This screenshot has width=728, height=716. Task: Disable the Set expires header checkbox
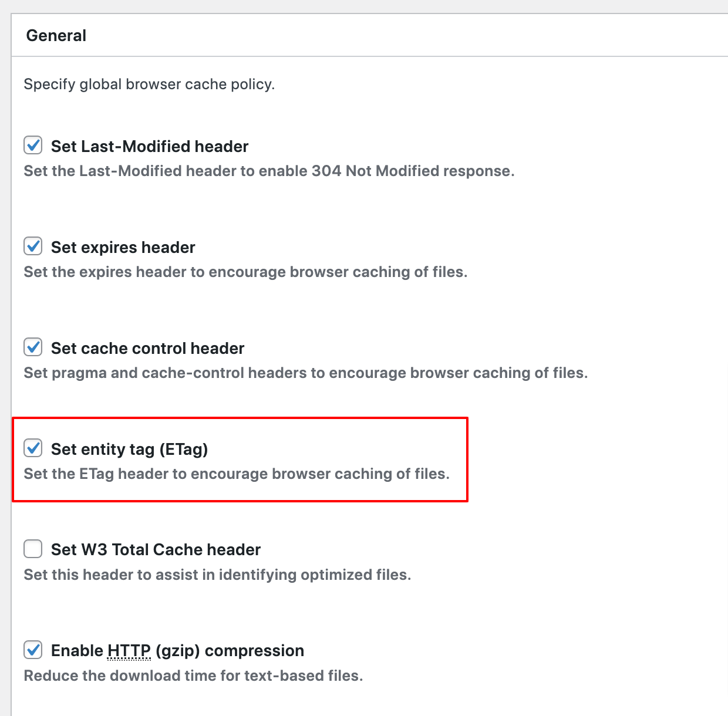pos(33,246)
